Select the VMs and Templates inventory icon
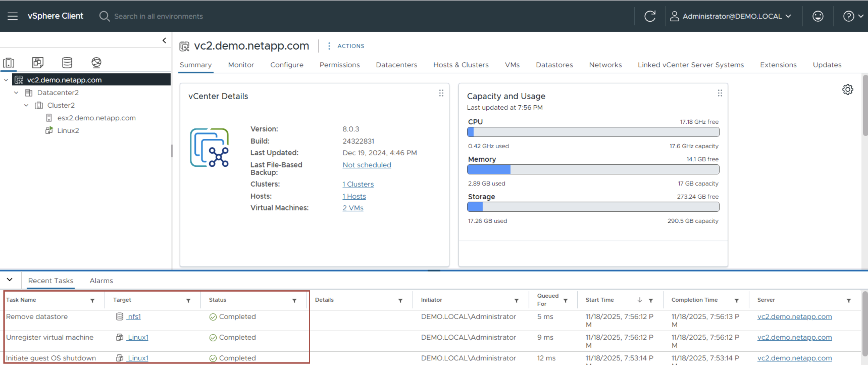The image size is (868, 365). tap(37, 63)
